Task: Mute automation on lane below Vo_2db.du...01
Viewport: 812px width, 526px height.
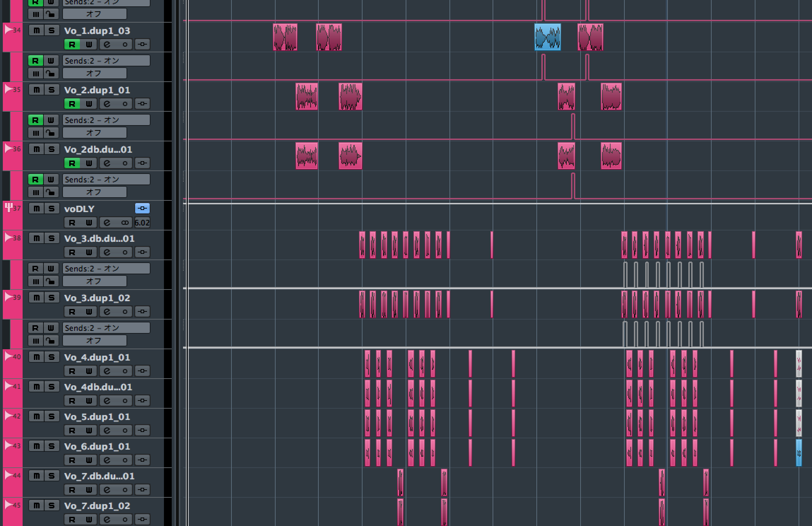Action: 36,192
